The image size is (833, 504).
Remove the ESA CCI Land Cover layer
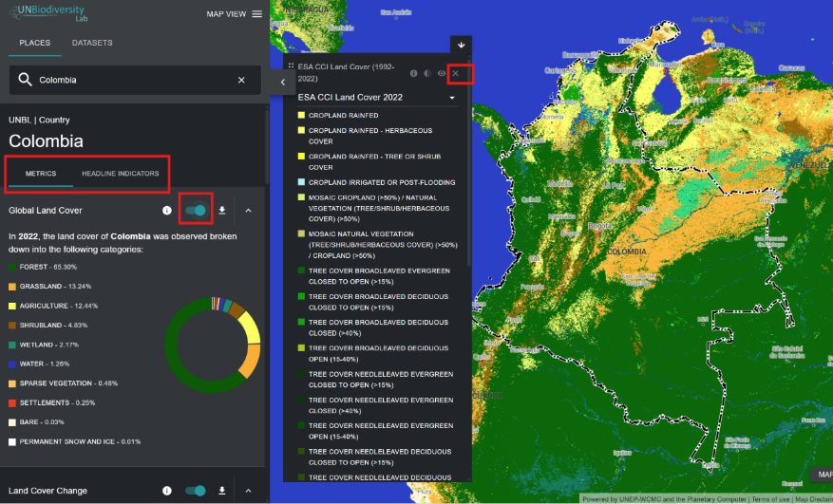[456, 73]
